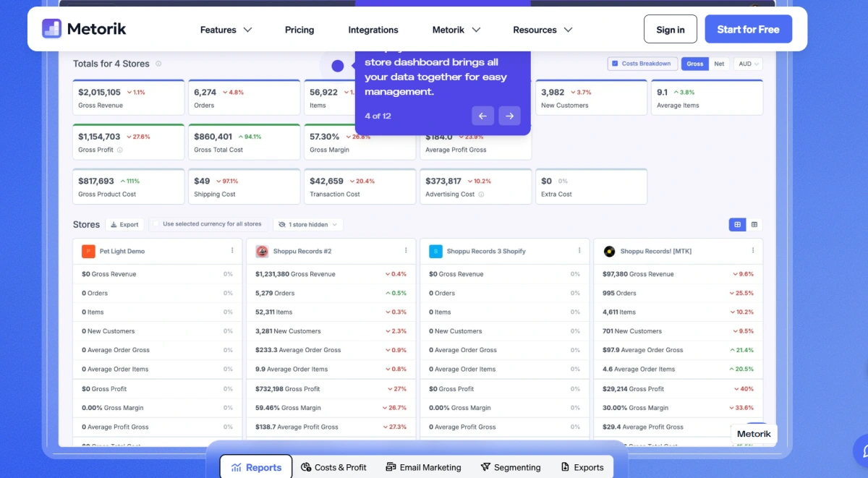Open Shoppu Records! [MTK] options menu

pyautogui.click(x=753, y=251)
